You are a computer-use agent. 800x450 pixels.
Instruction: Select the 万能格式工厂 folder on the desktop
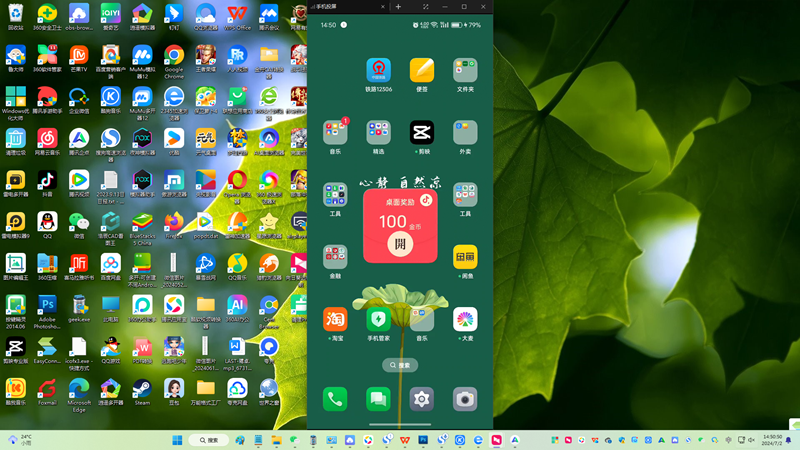click(x=206, y=392)
